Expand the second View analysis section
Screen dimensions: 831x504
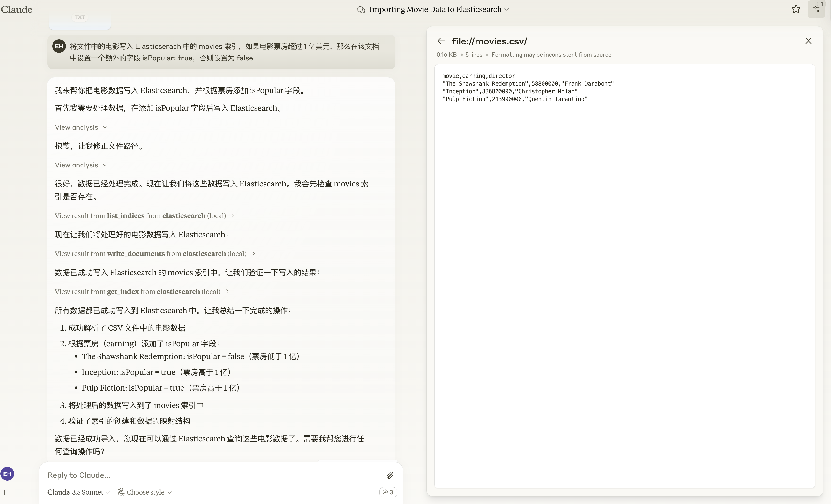81,165
